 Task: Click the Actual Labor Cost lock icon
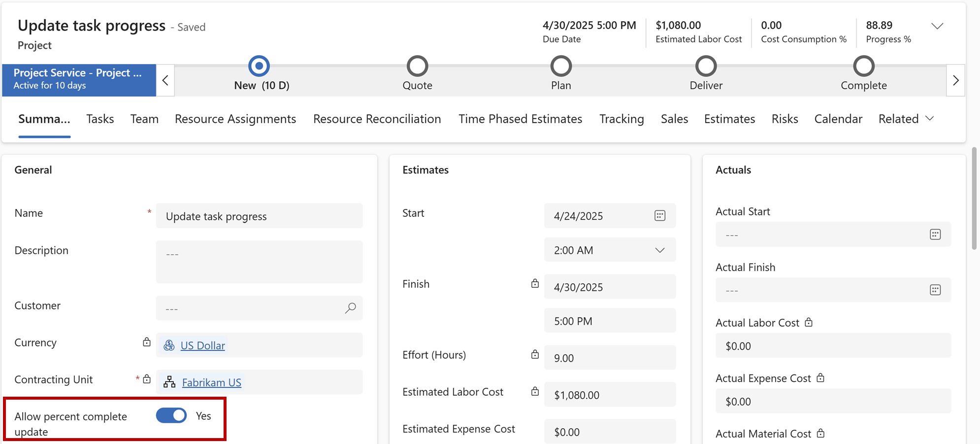pos(808,322)
